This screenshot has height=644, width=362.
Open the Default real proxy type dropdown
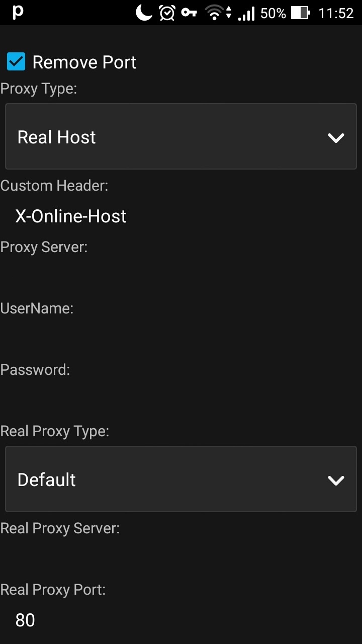coord(181,478)
